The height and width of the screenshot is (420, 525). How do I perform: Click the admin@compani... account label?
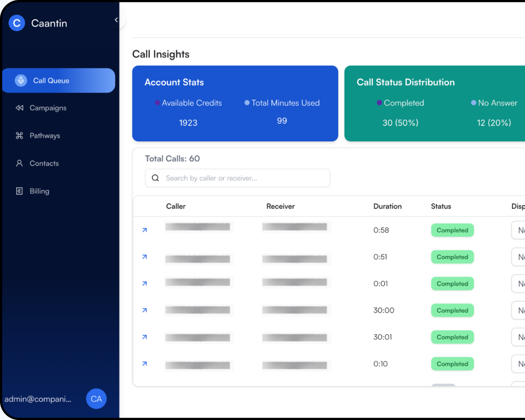click(38, 399)
